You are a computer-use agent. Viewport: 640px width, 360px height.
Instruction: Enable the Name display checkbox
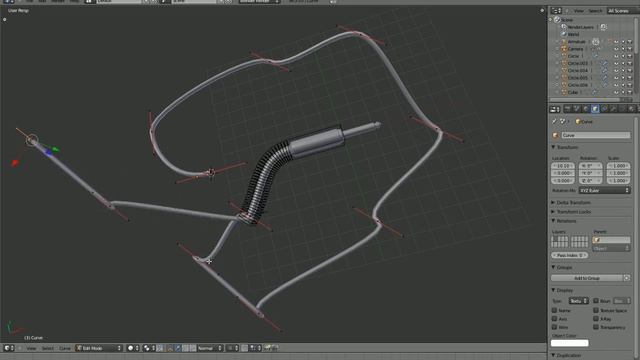(554, 311)
